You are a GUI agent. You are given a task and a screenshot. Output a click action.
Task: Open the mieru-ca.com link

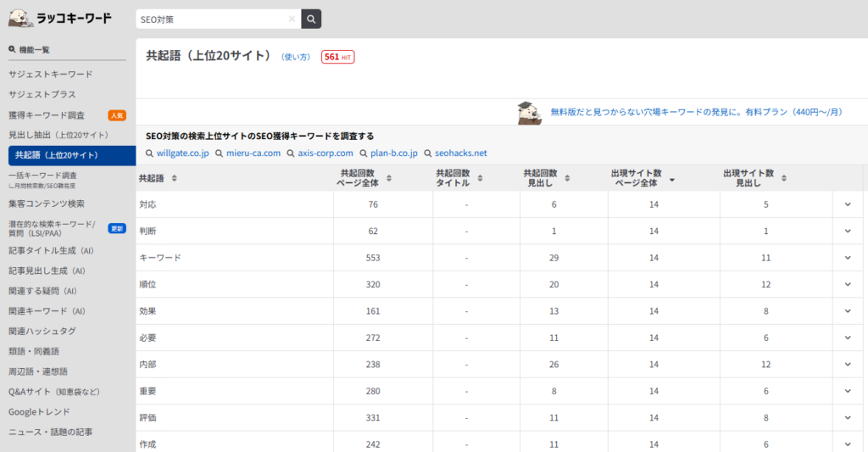[x=253, y=153]
